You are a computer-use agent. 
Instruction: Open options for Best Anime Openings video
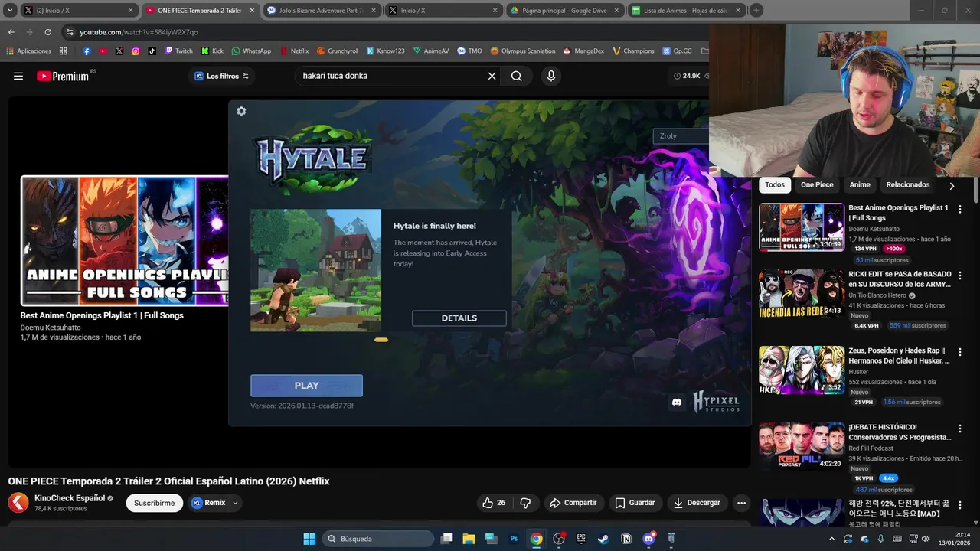pyautogui.click(x=959, y=209)
